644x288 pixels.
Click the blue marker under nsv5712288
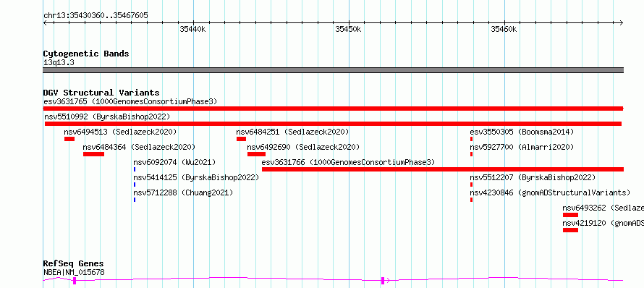point(135,200)
